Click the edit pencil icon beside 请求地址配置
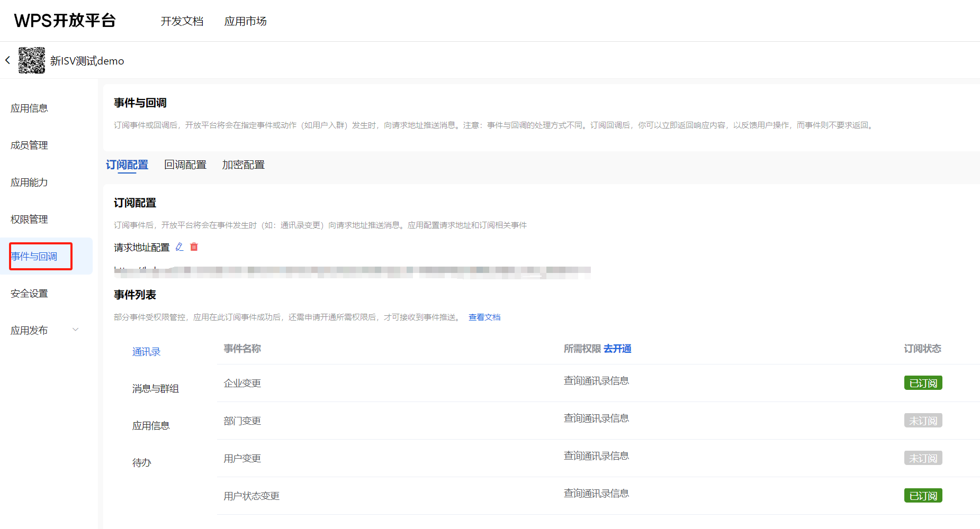The image size is (980, 529). click(x=179, y=247)
